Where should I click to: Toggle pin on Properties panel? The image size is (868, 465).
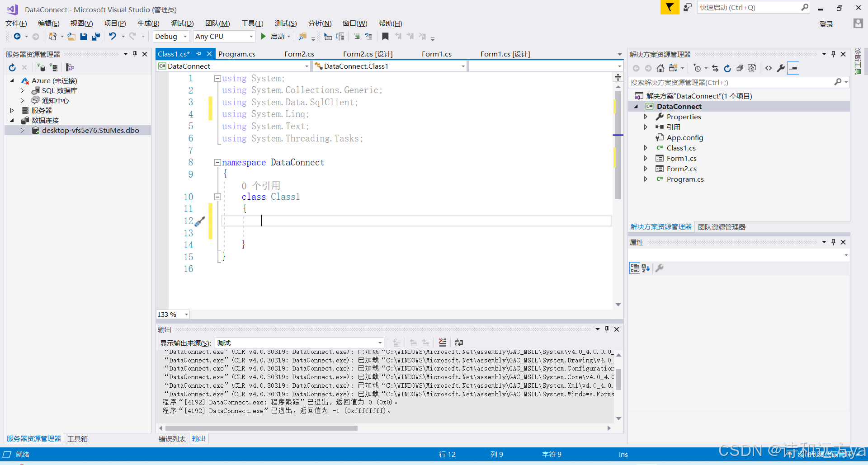(x=833, y=242)
